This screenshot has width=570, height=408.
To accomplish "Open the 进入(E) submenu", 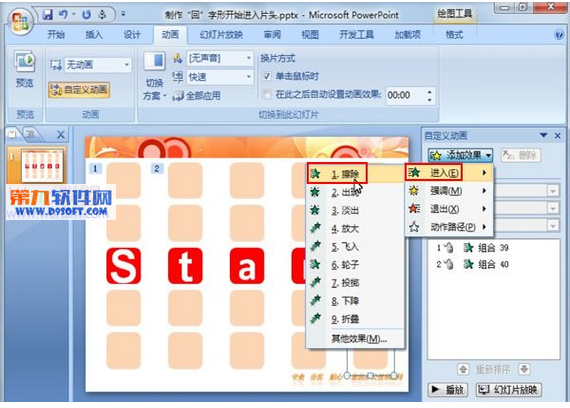I will point(449,173).
